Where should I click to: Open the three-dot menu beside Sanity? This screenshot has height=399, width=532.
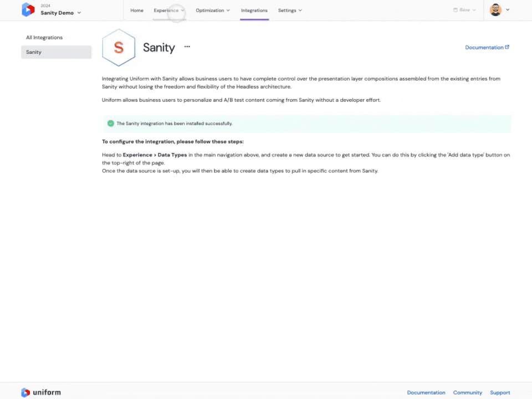coord(187,47)
